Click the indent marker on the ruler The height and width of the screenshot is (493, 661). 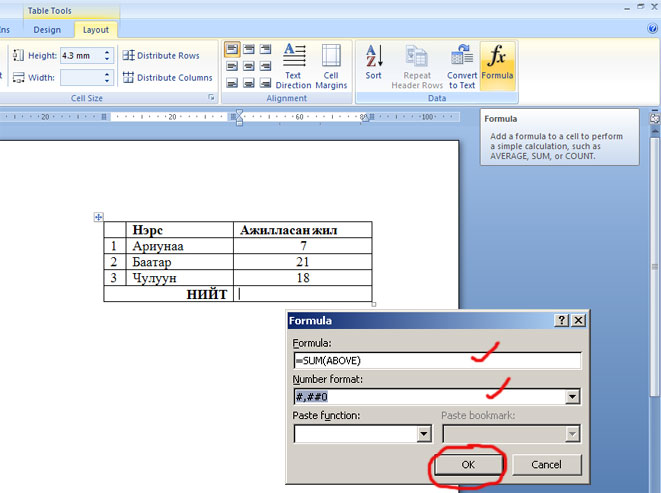[x=239, y=118]
